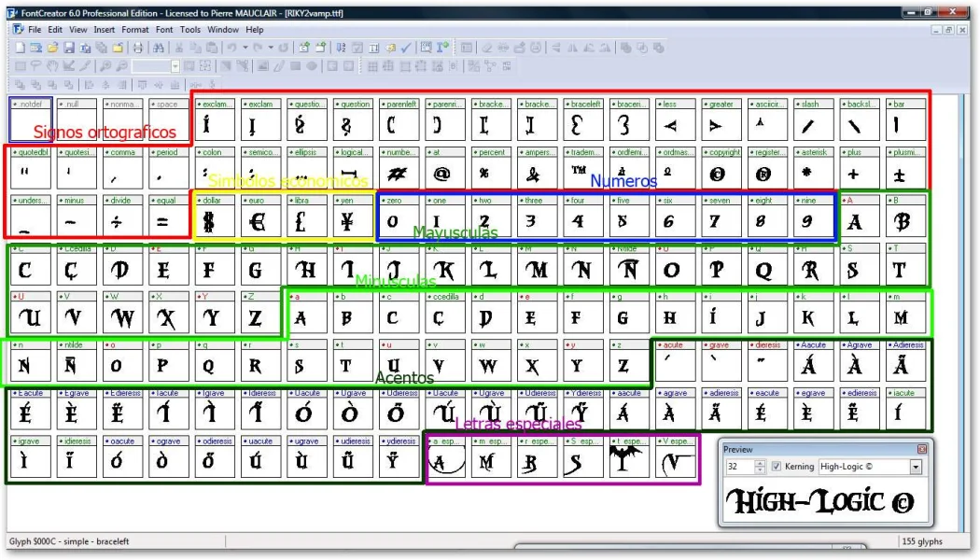The width and height of the screenshot is (980, 560).
Task: Expand the High-Logic preview text dropdown
Action: click(916, 467)
